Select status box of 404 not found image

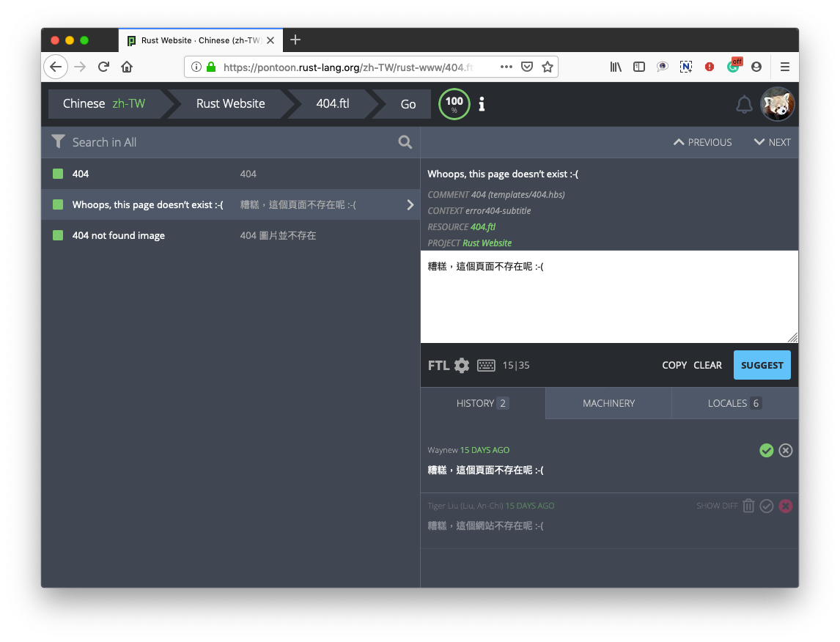58,235
